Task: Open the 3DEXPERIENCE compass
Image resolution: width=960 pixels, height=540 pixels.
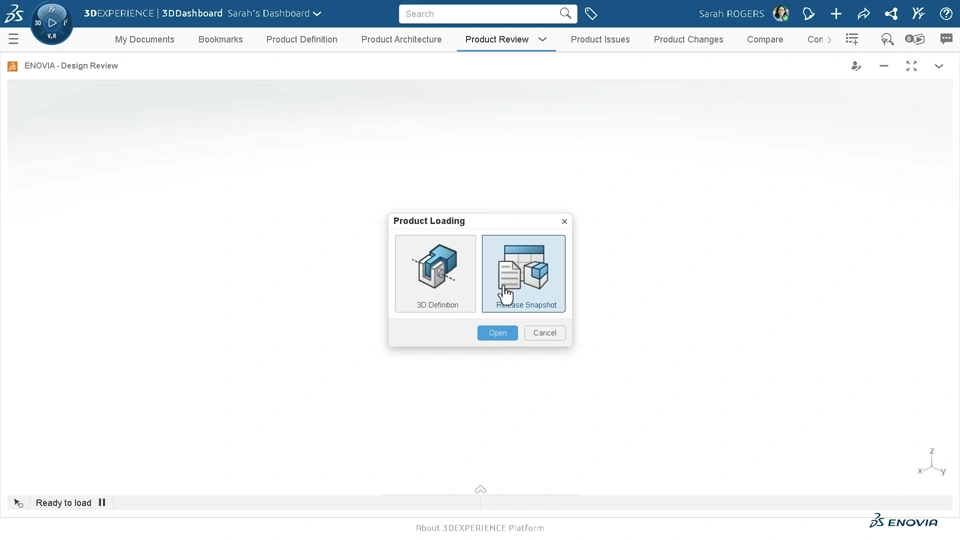Action: [51, 23]
